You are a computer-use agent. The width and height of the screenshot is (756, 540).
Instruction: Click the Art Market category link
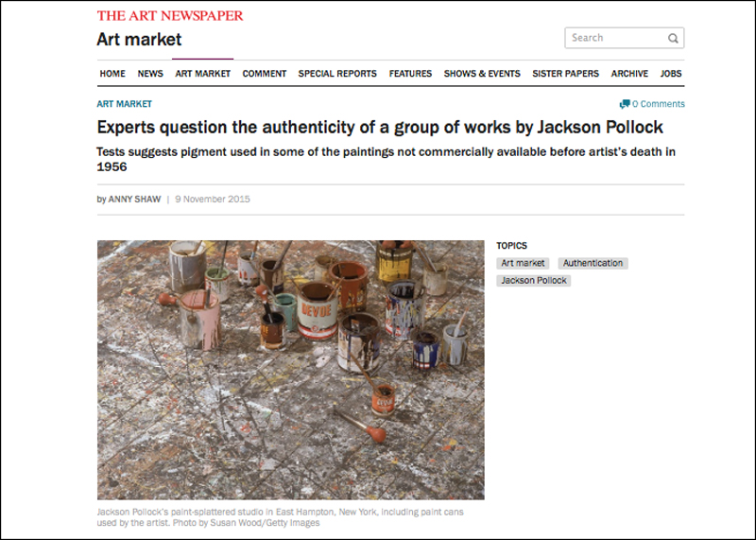[x=125, y=104]
